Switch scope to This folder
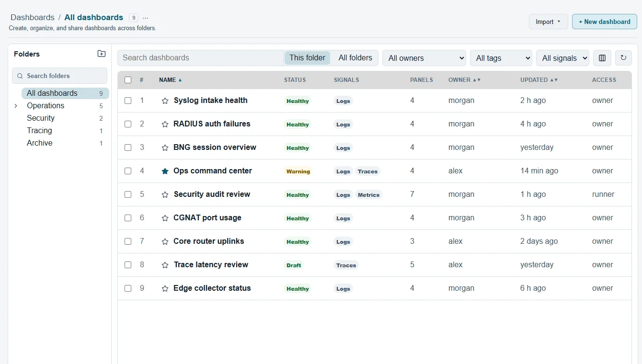The width and height of the screenshot is (642, 364). (307, 58)
